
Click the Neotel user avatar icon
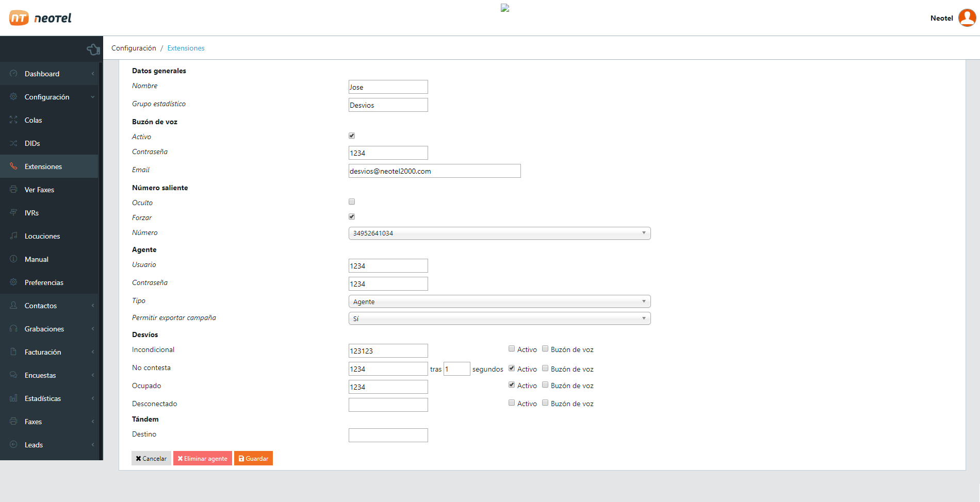click(x=967, y=18)
